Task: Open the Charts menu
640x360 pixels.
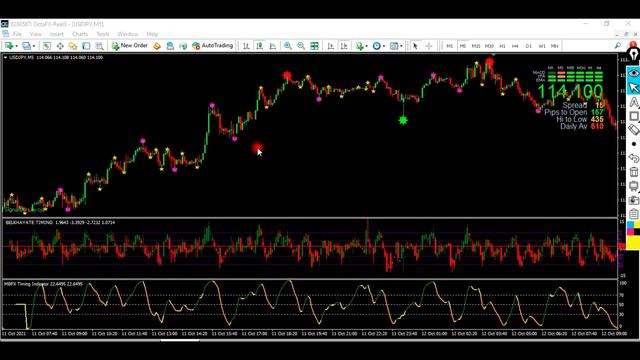Action: (x=80, y=34)
